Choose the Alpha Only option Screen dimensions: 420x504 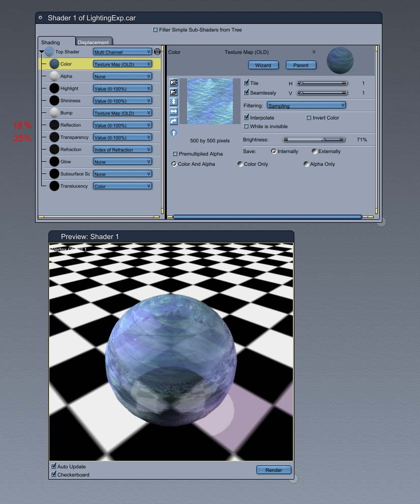[306, 164]
